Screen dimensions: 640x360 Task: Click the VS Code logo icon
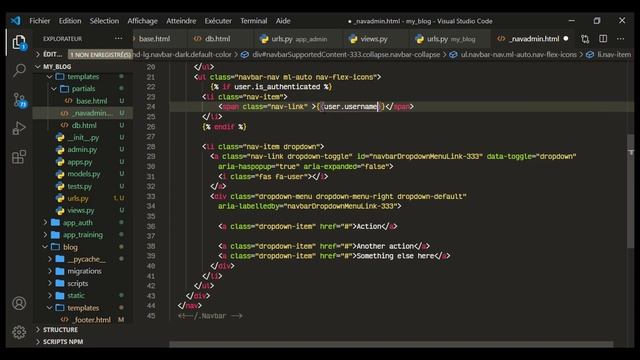pos(16,21)
